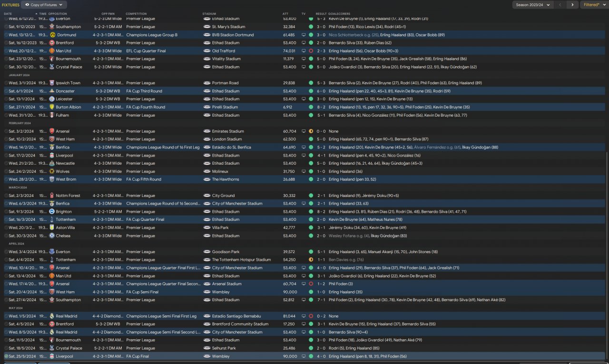Screen dimensions: 609x364
Task: Open the Filtered* filter dropdown
Action: [594, 5]
